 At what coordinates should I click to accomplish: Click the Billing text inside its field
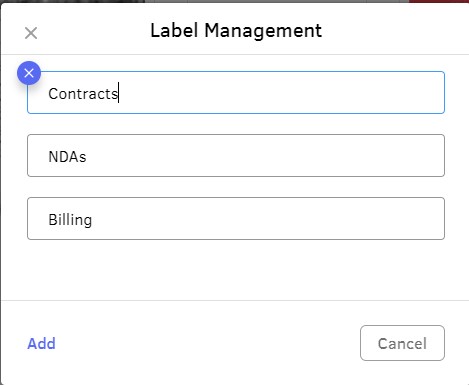pos(70,220)
